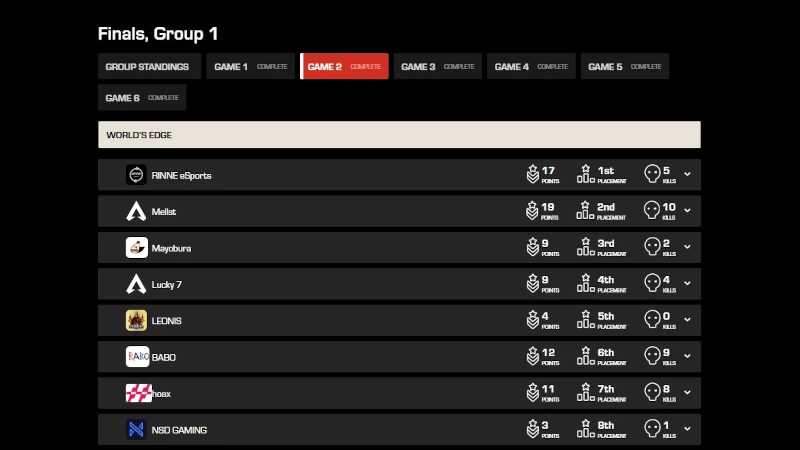This screenshot has height=450, width=800.
Task: Click kills skull icon in Mellst row
Action: (652, 210)
